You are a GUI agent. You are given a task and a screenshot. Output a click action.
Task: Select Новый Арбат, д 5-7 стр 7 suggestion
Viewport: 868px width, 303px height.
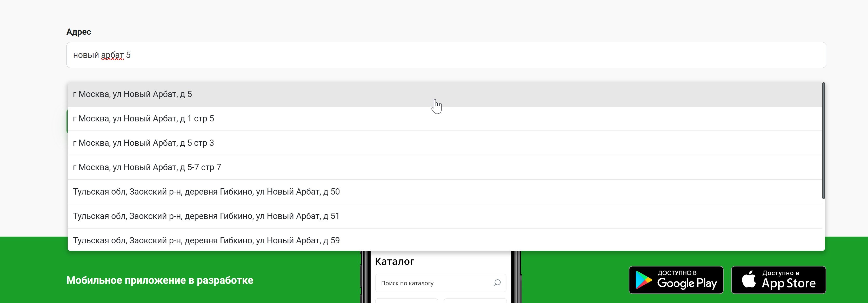pyautogui.click(x=147, y=167)
